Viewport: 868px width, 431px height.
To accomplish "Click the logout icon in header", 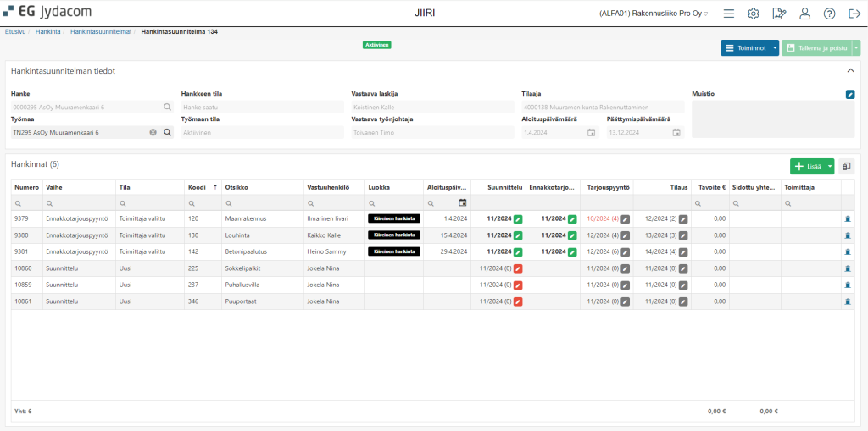I will [x=854, y=14].
